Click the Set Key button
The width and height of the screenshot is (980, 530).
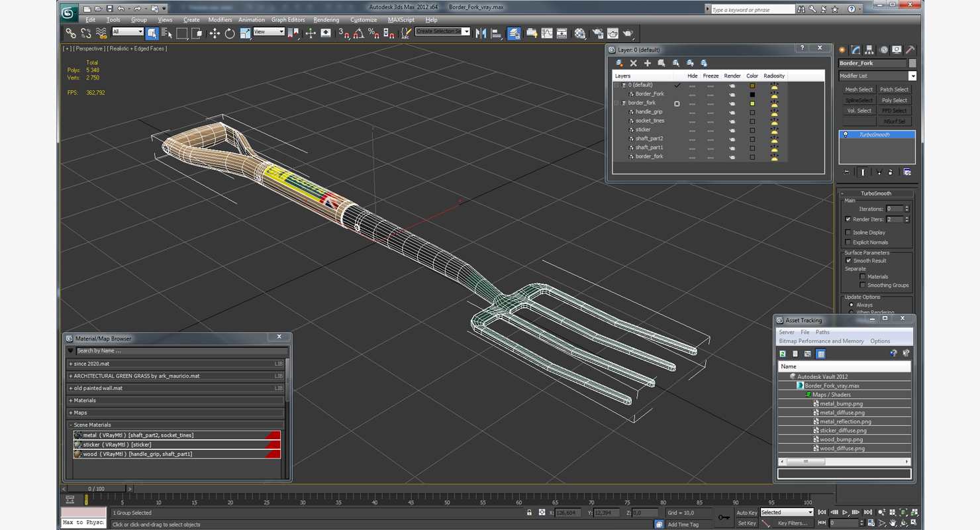[x=746, y=523]
